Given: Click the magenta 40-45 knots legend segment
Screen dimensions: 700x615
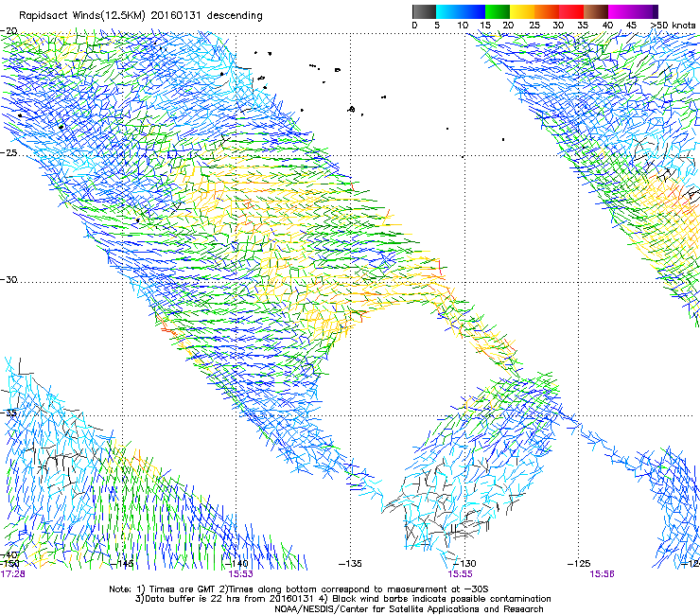Looking at the screenshot, I should [621, 11].
